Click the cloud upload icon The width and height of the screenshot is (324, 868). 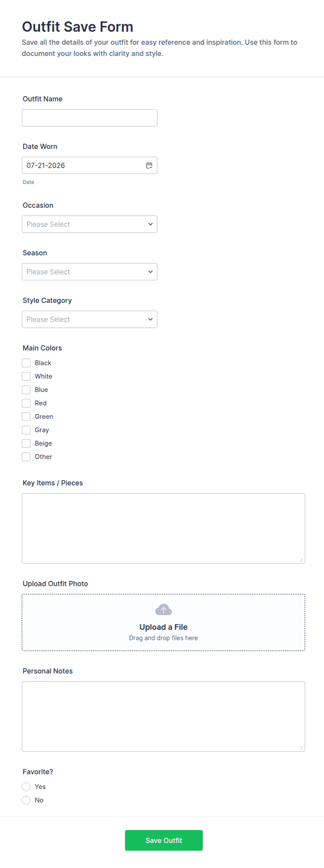pos(163,610)
